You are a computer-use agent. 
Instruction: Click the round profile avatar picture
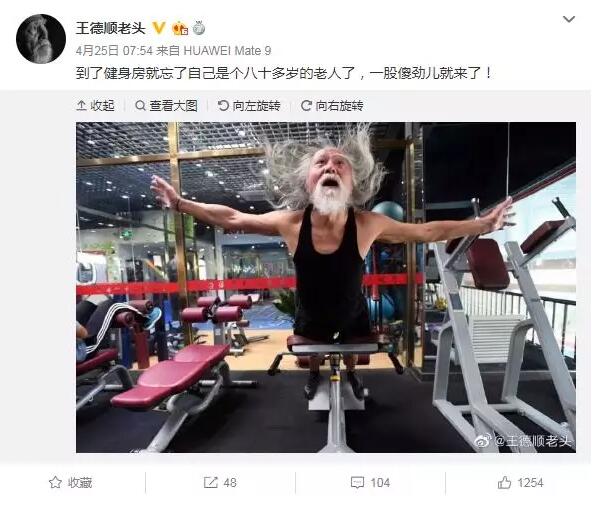(x=41, y=39)
